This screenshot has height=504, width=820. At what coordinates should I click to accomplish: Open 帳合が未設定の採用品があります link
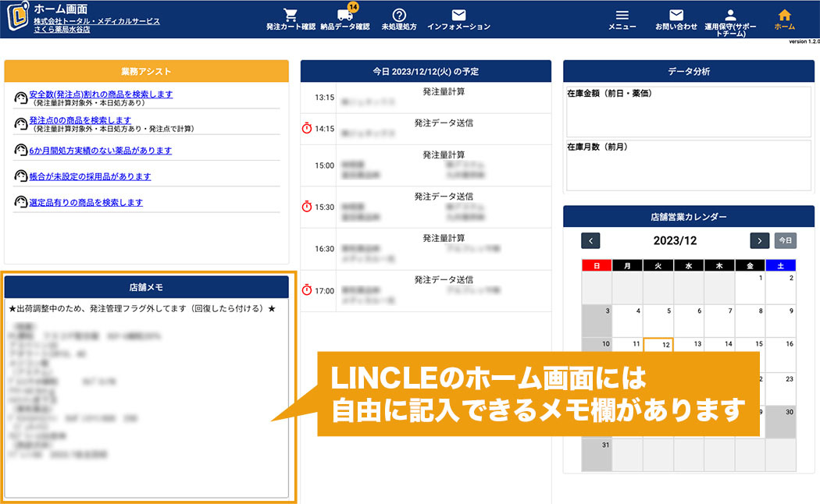pyautogui.click(x=90, y=176)
